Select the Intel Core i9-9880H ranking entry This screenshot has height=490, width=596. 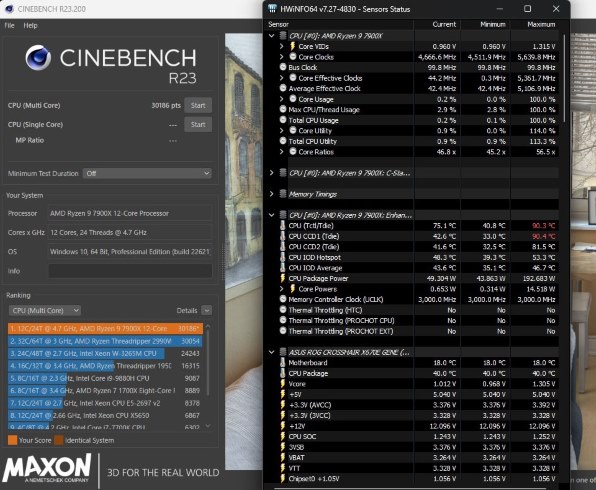[x=104, y=378]
